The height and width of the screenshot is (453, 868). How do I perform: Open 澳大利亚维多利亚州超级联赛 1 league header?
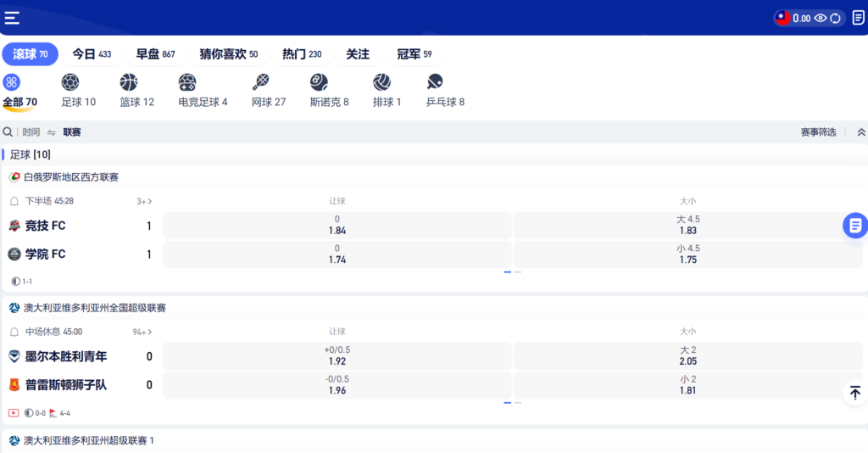click(x=434, y=441)
